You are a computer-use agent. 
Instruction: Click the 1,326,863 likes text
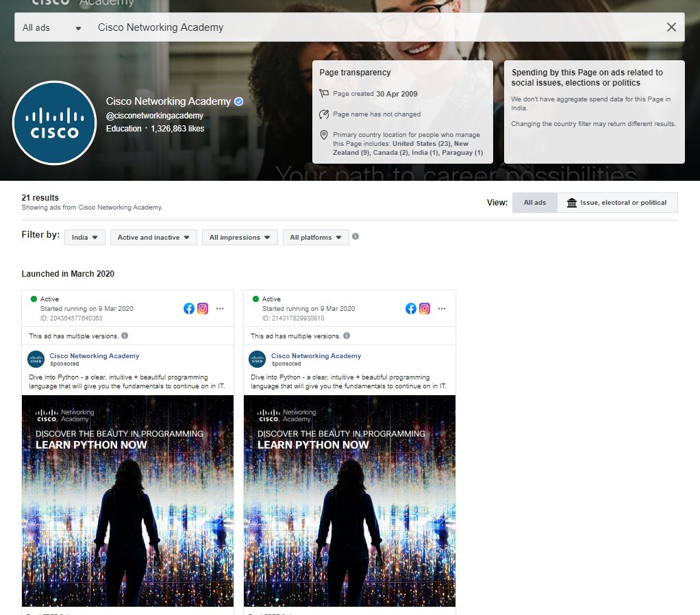pos(177,129)
